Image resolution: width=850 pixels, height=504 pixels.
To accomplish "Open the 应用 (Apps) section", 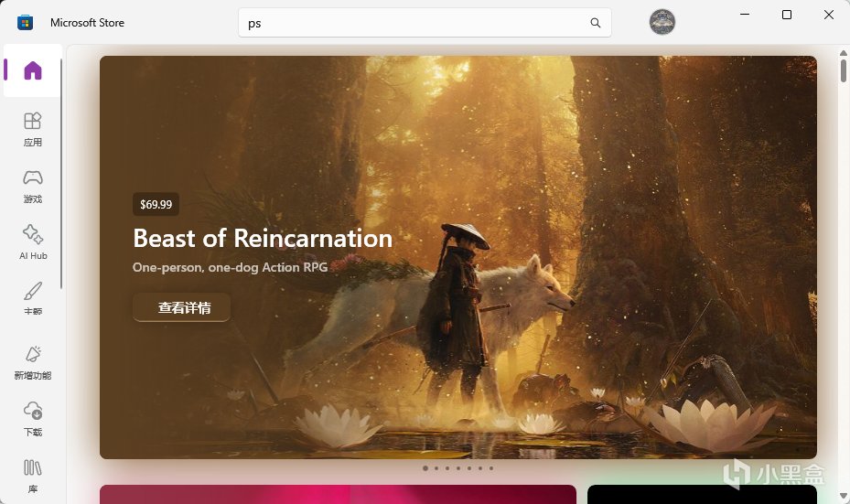I will point(33,130).
